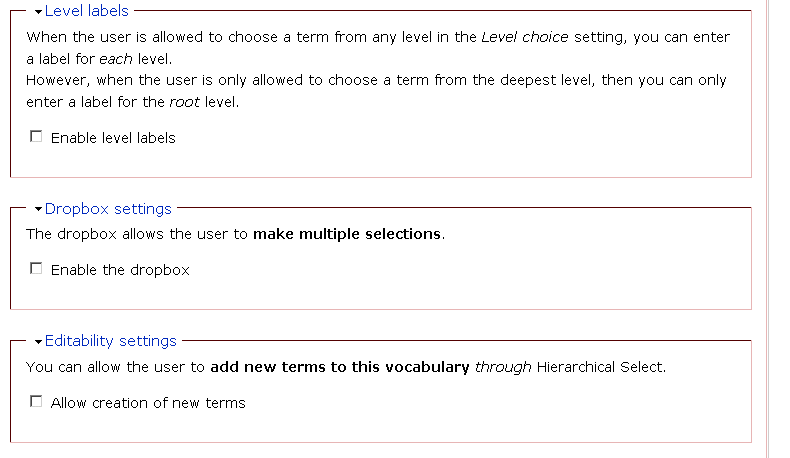790x458 pixels.
Task: Check the Enable the dropbox box
Action: pyautogui.click(x=36, y=269)
